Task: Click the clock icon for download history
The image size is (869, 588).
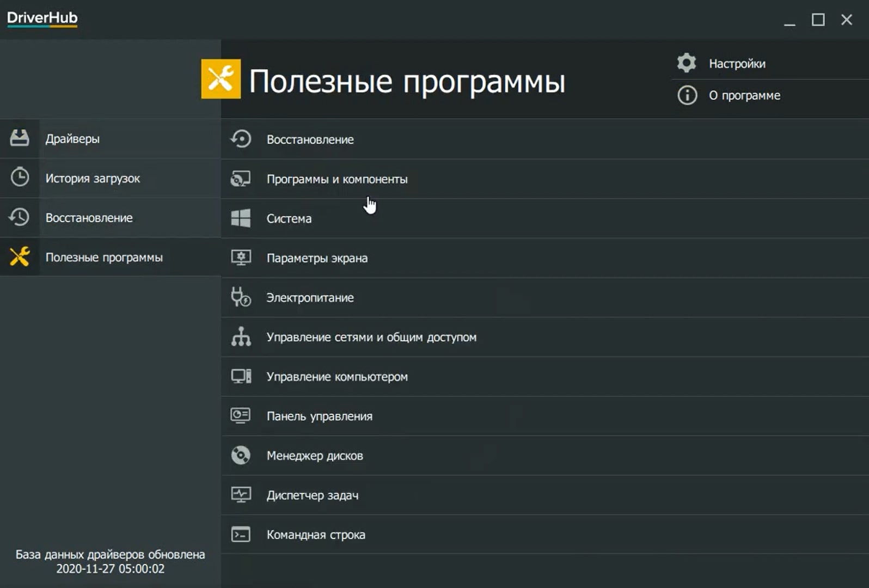Action: point(20,177)
